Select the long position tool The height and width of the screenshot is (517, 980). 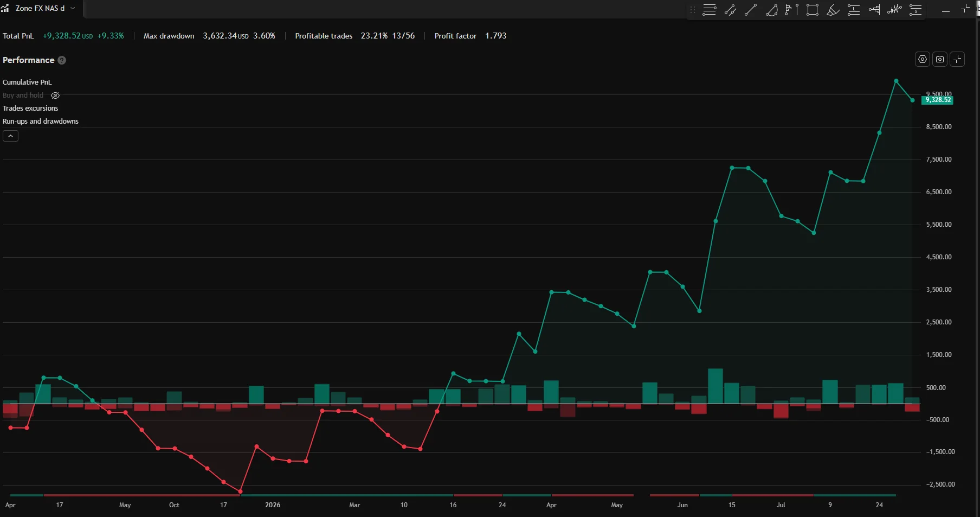[x=854, y=10]
